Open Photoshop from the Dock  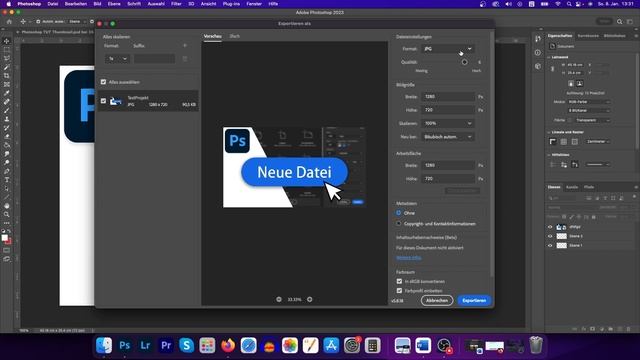[x=124, y=346]
